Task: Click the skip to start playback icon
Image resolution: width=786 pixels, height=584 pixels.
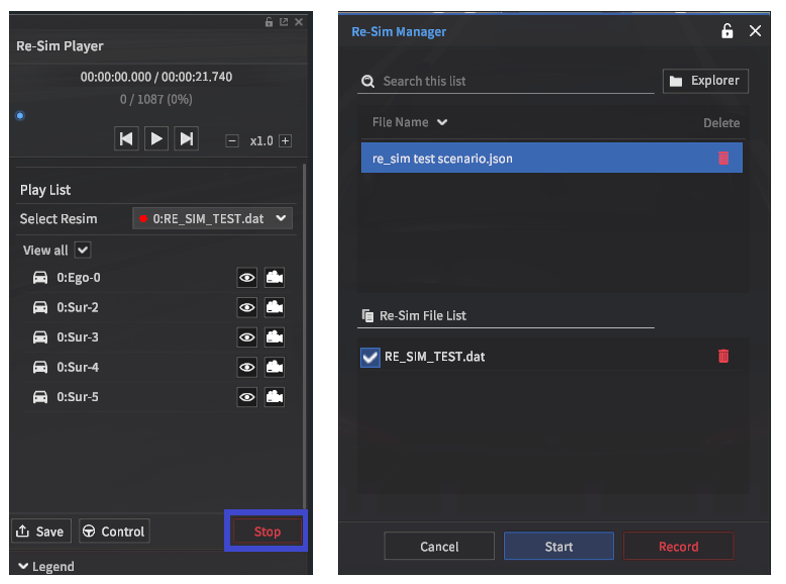Action: (x=126, y=140)
